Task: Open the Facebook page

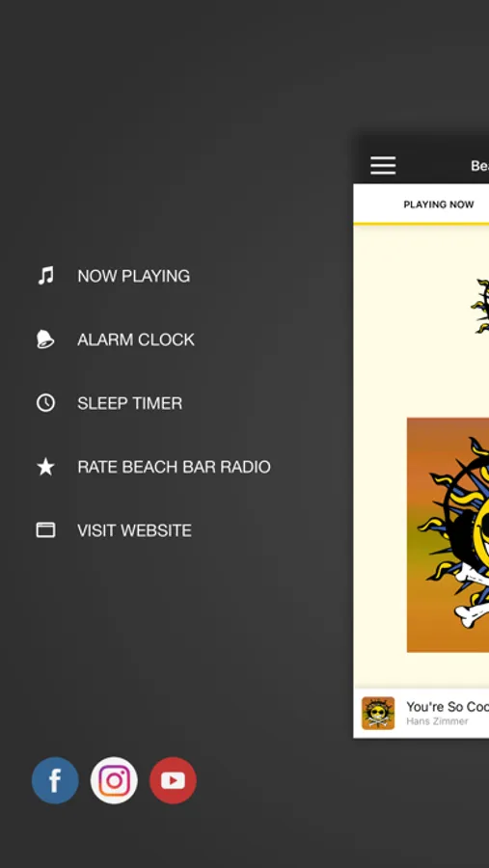Action: (55, 780)
